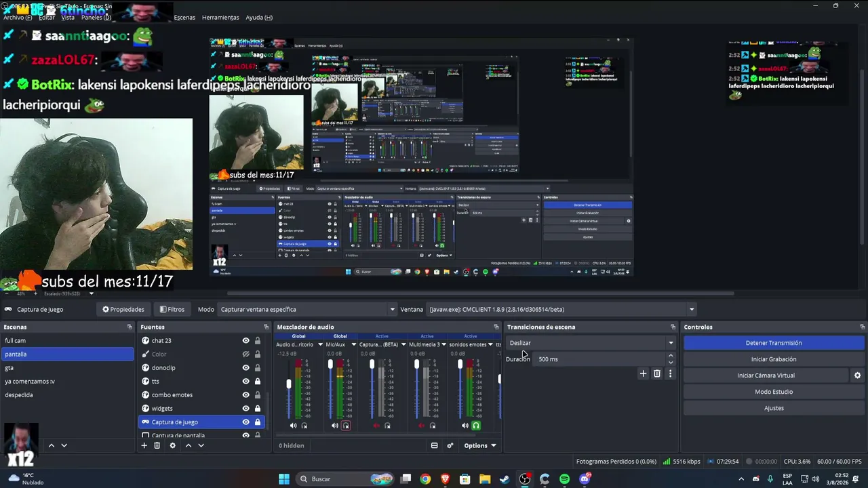Hide the combo emotes source

tap(245, 394)
